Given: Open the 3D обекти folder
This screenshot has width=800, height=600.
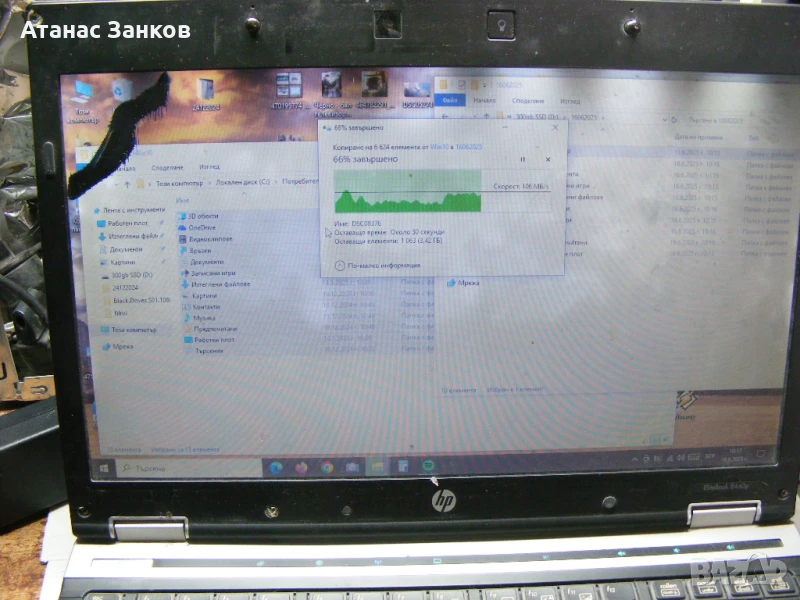Looking at the screenshot, I should [x=203, y=216].
